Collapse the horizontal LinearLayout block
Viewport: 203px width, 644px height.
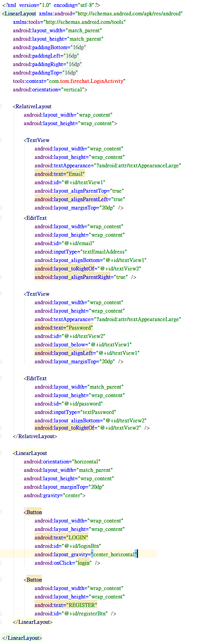[x=1, y=453]
